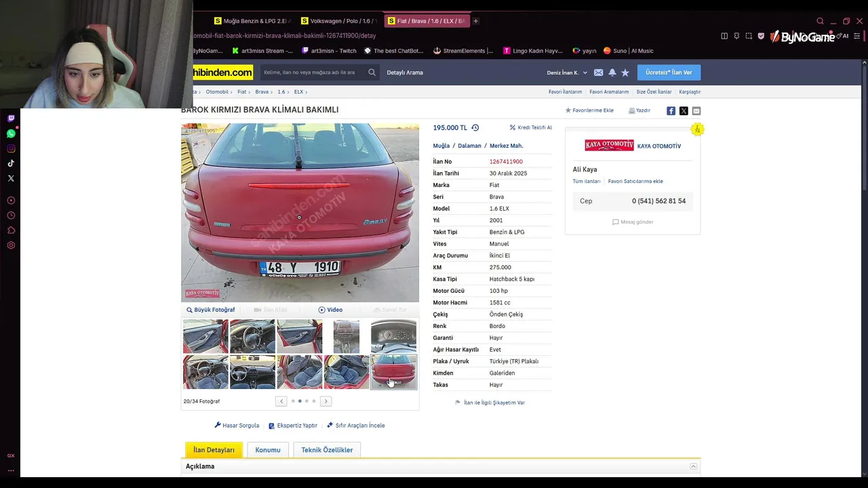Click the Fiat breadcrumb
The image size is (868, 488).
(x=241, y=91)
